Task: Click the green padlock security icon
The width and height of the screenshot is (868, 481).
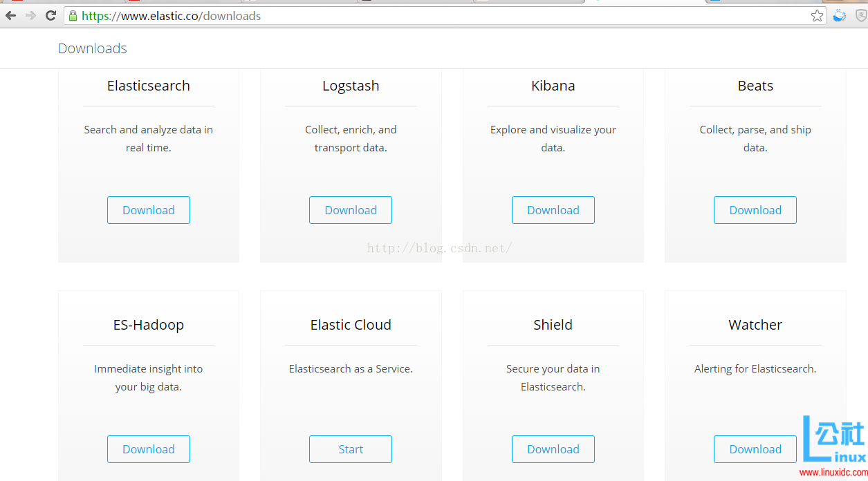Action: pos(73,16)
